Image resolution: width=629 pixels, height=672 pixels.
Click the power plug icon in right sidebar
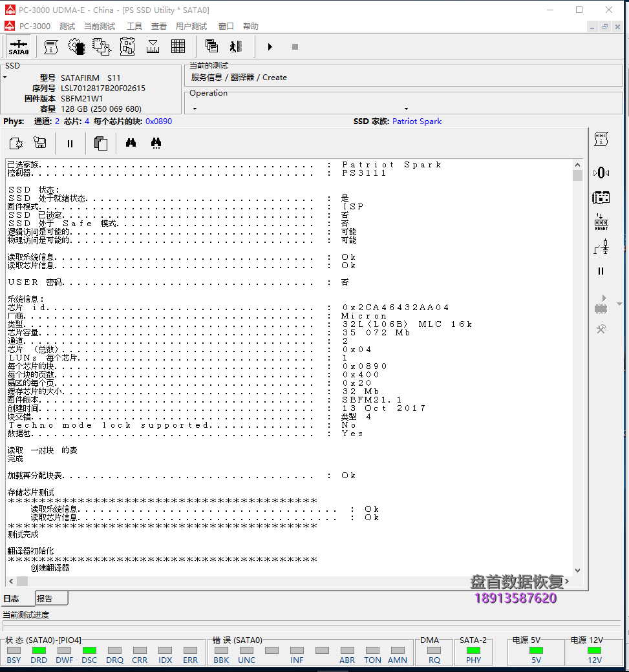pos(601,247)
